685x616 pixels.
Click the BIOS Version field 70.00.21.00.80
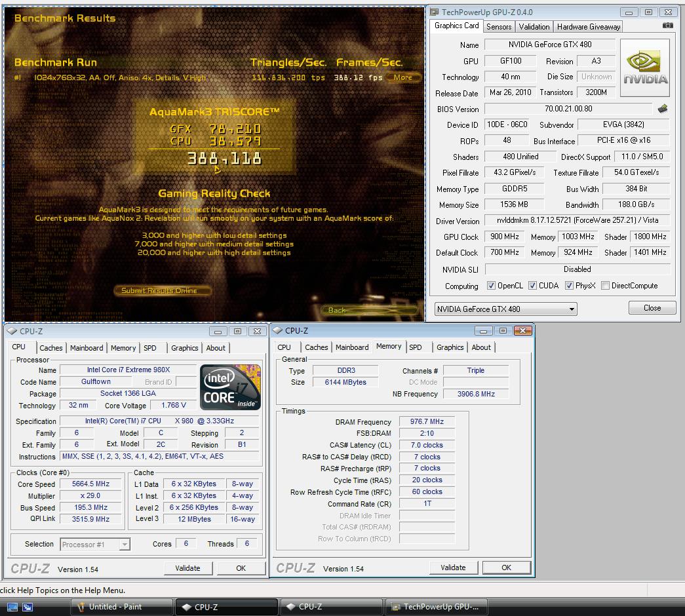click(x=568, y=109)
